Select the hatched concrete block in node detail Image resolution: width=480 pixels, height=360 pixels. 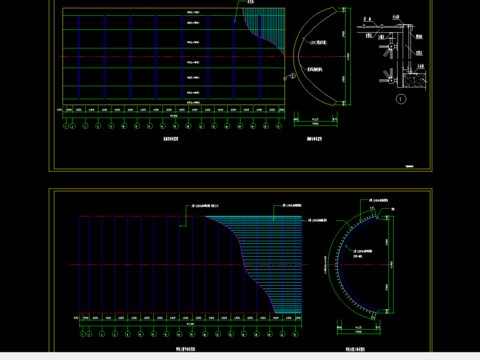[x=414, y=81]
